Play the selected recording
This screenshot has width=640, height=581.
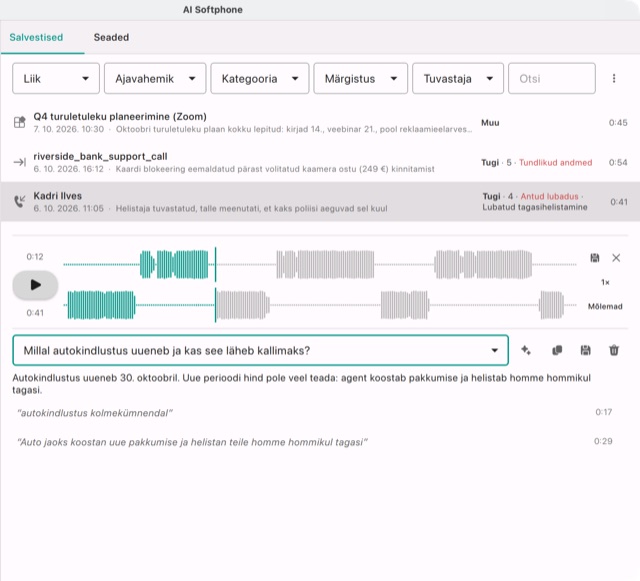tap(35, 285)
